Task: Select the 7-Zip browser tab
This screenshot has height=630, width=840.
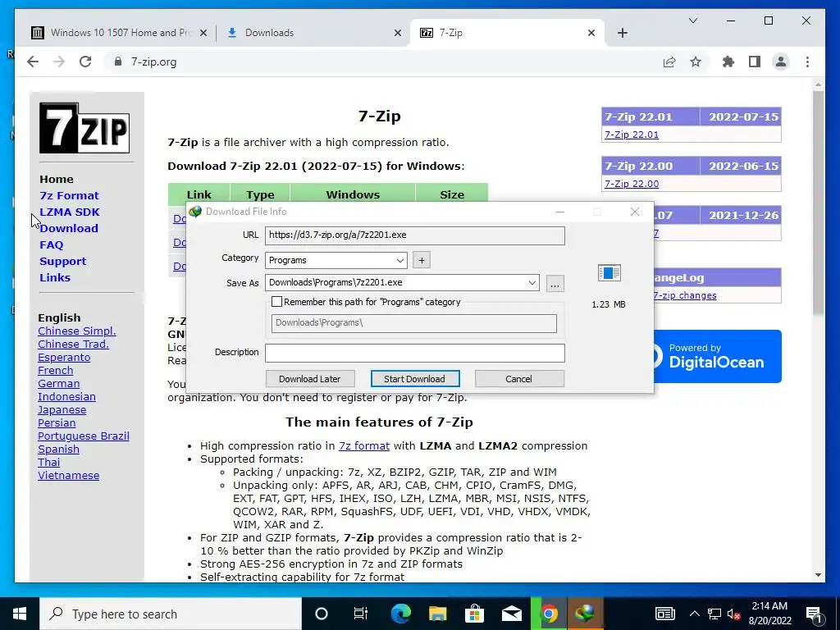Action: (507, 33)
